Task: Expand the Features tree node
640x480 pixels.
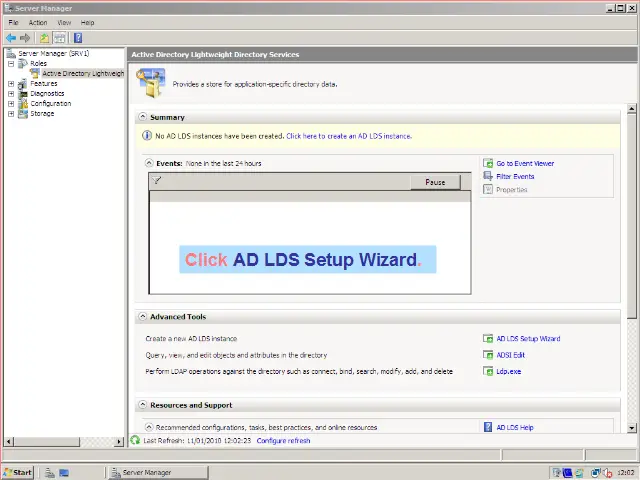Action: 11,84
